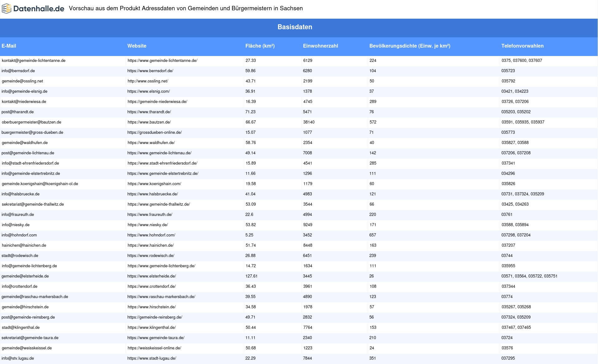Select website https://www.crottendorf.de/
Screen dimensions: 598x364
pos(152,287)
